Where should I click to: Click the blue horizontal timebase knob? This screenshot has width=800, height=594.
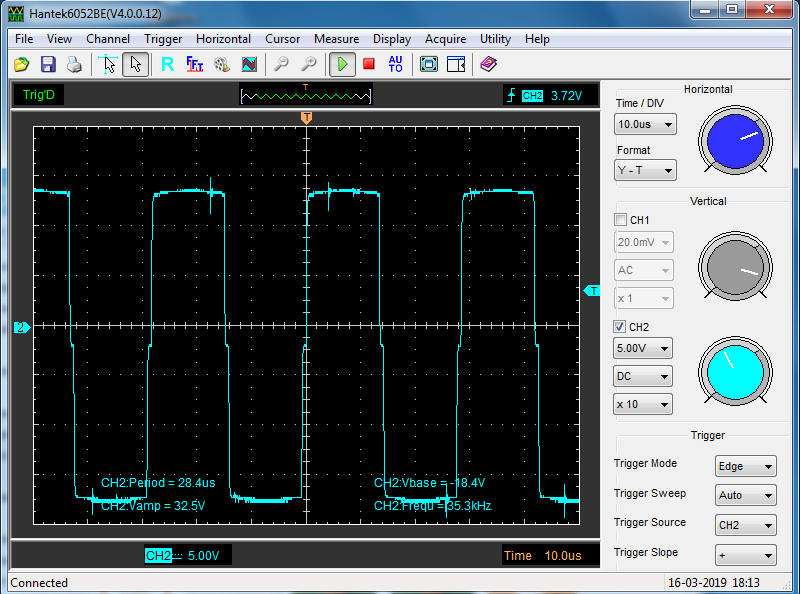(735, 140)
